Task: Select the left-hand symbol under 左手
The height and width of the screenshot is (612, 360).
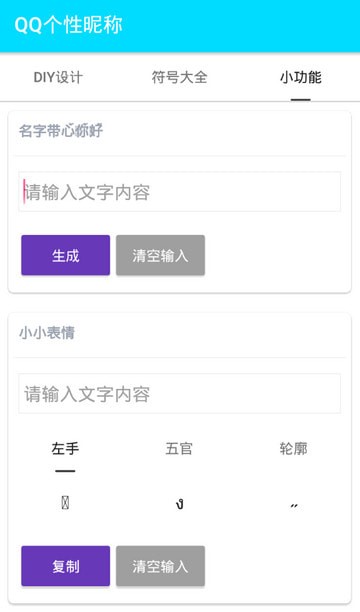Action: tap(65, 503)
